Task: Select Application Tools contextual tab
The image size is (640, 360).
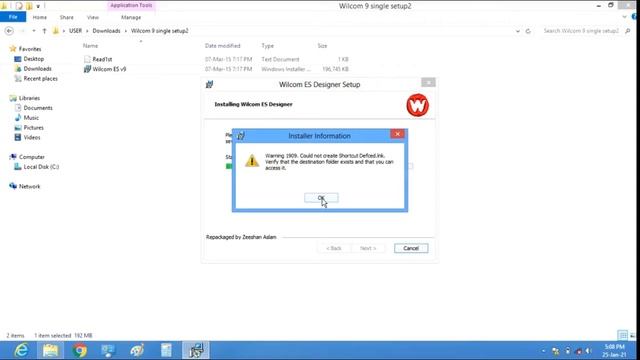Action: 131,5
